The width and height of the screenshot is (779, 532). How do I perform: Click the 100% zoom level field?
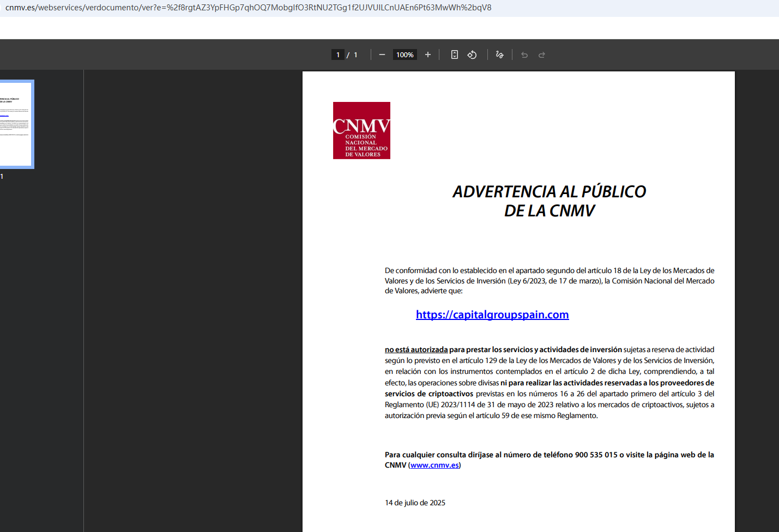pos(405,55)
